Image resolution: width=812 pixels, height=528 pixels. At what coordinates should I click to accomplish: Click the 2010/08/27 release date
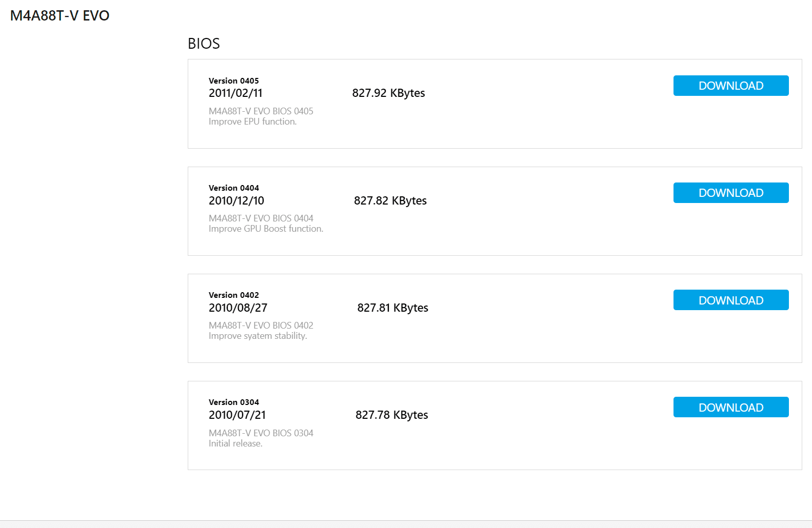point(238,308)
